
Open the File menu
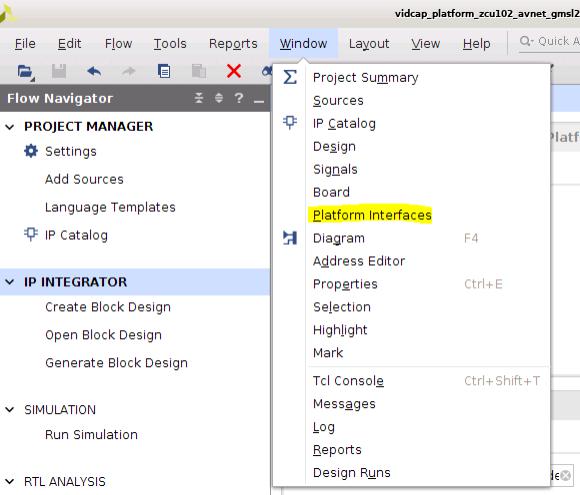(x=25, y=44)
